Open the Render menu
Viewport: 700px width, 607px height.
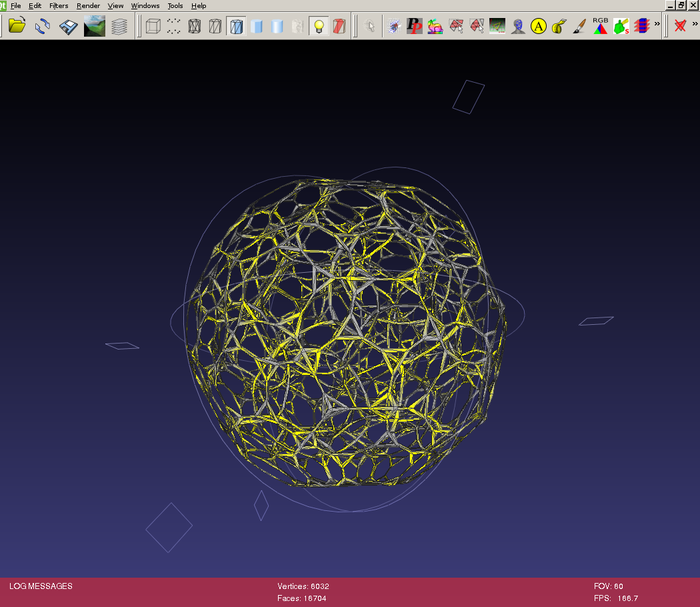88,6
